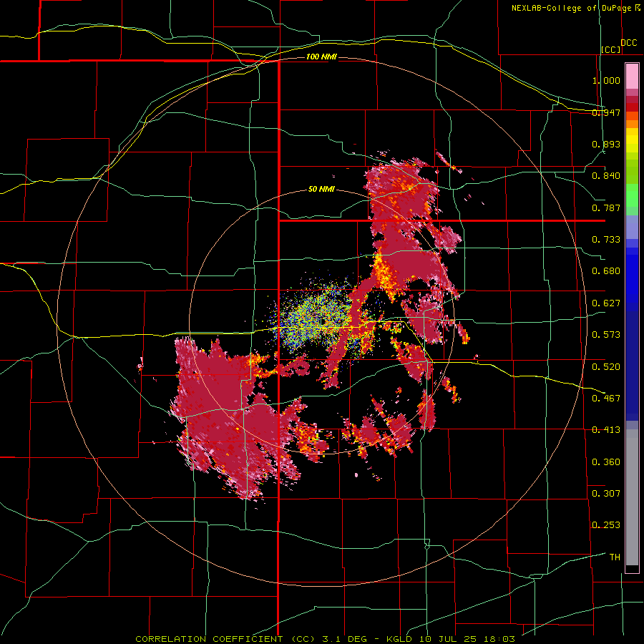Screen dimensions: 644x644
Task: Pick the large gray color bar segment
Action: click(x=632, y=497)
